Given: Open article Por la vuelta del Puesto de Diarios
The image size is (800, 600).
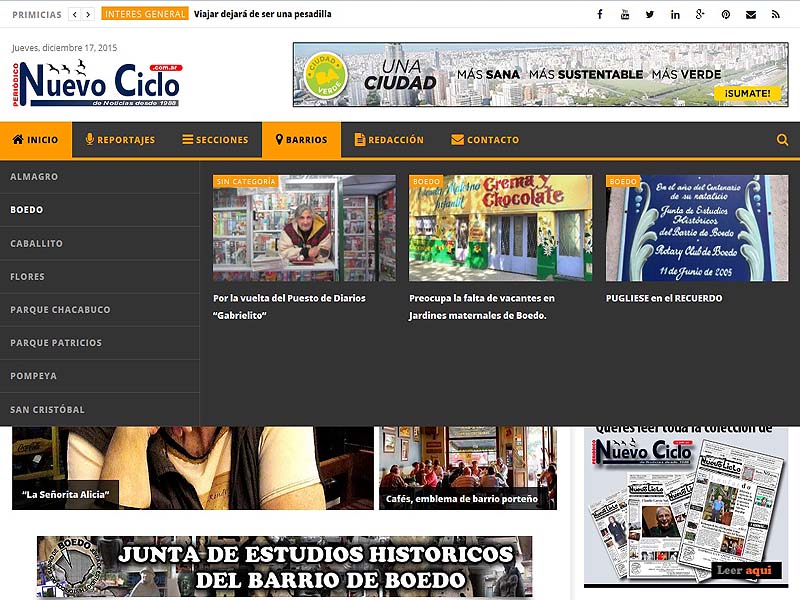Looking at the screenshot, I should pyautogui.click(x=289, y=307).
